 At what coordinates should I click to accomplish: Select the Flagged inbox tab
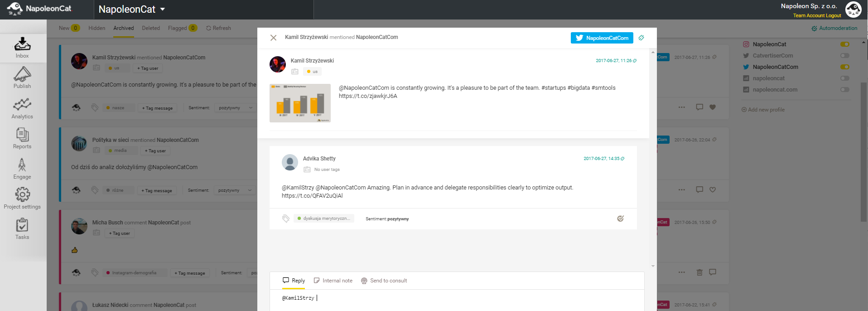182,28
